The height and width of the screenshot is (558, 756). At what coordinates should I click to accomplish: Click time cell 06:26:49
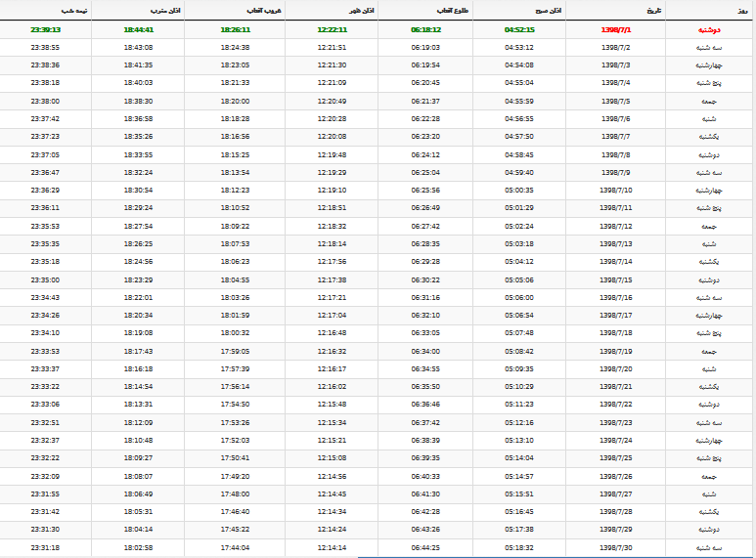[425, 208]
